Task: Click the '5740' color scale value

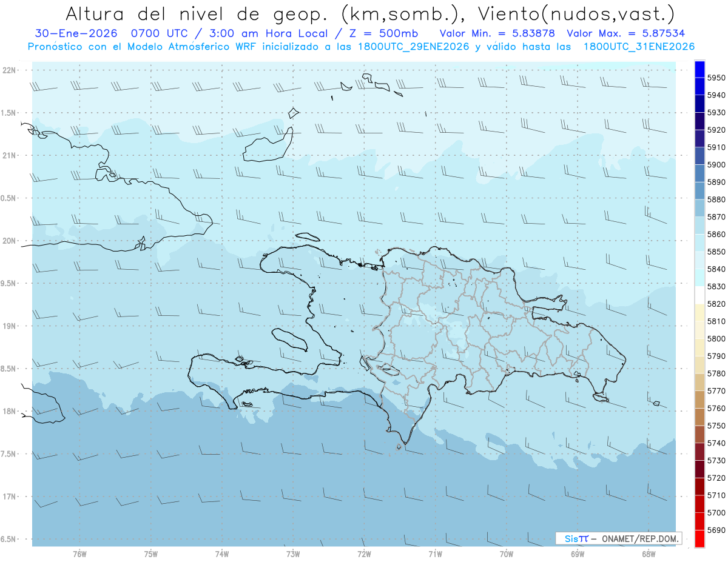Action: (x=716, y=443)
